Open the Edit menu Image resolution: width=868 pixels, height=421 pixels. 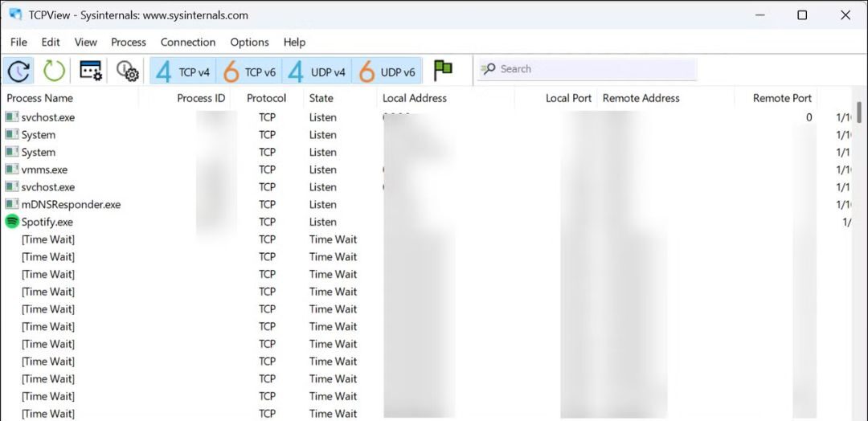51,42
